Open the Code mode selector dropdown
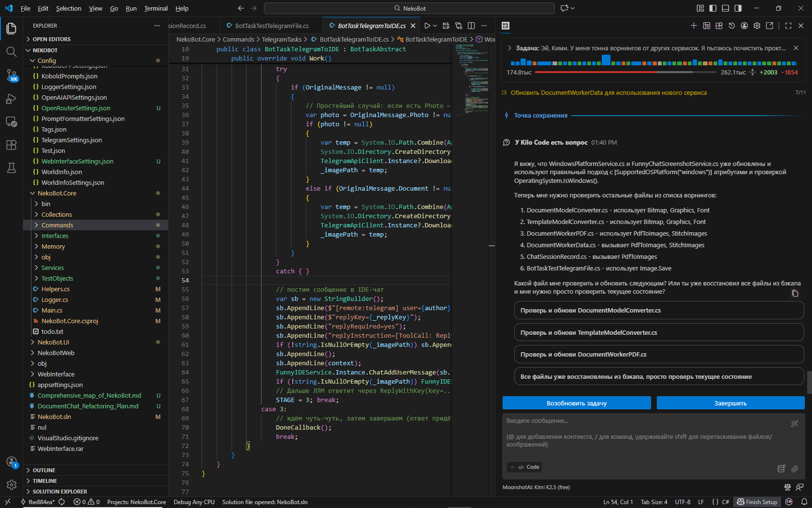The image size is (812, 508). pyautogui.click(x=525, y=467)
